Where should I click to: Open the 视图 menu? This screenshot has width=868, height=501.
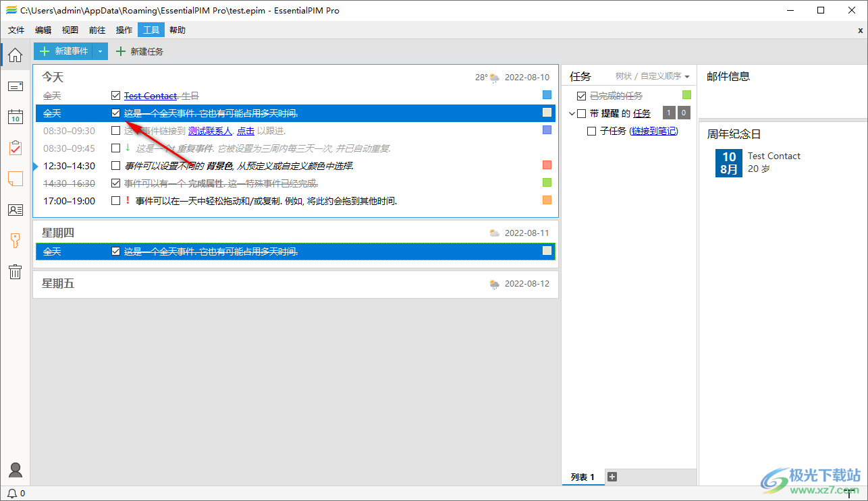tap(70, 30)
